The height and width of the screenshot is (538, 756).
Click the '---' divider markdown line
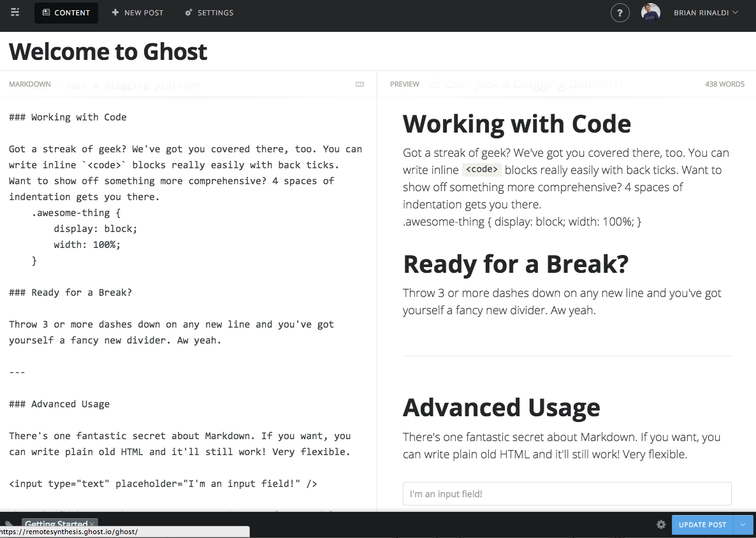[17, 372]
